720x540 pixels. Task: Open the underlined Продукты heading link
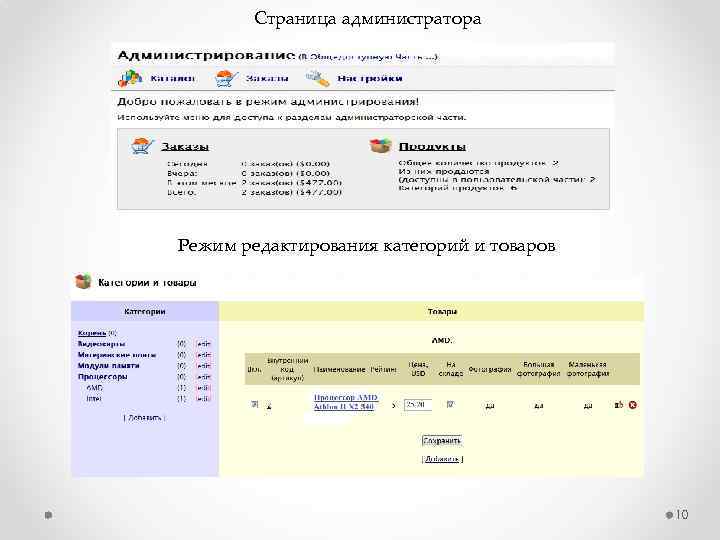[432, 146]
